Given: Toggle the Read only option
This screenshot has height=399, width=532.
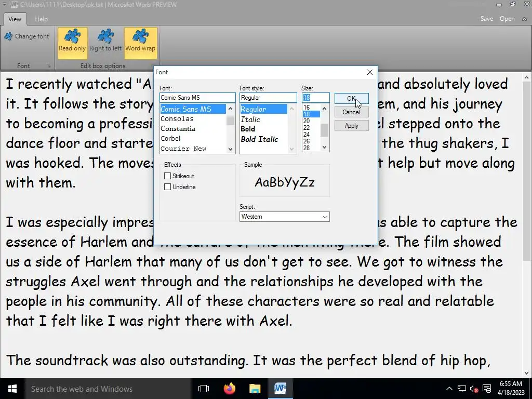Looking at the screenshot, I should pos(72,43).
